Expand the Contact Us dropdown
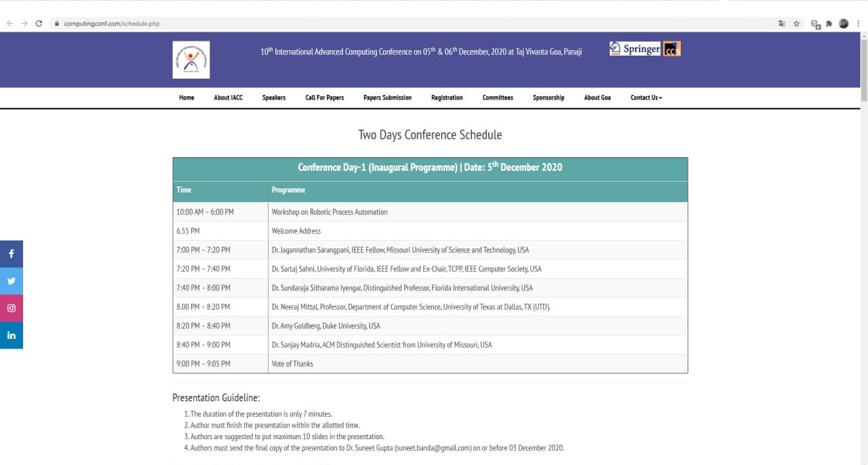Viewport: 868px width, 465px height. point(646,98)
